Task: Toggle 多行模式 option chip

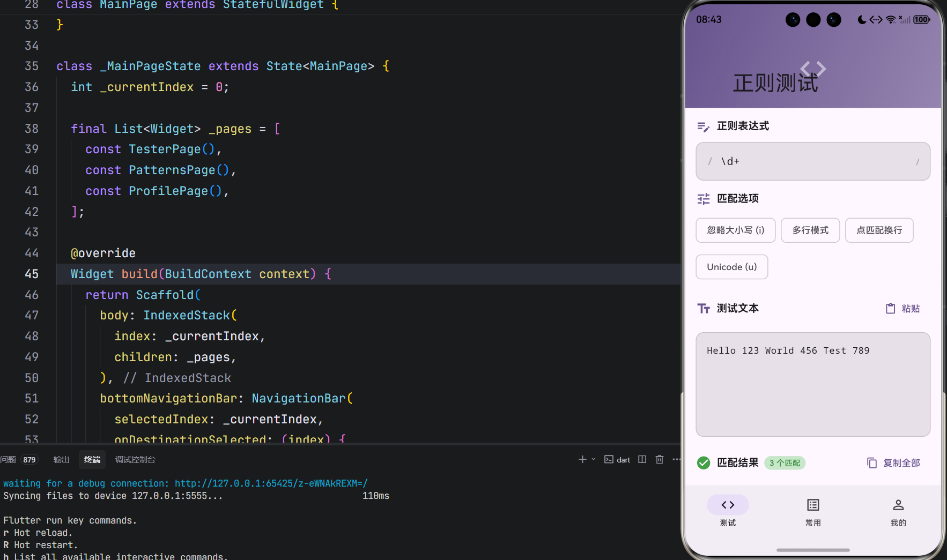Action: click(810, 230)
